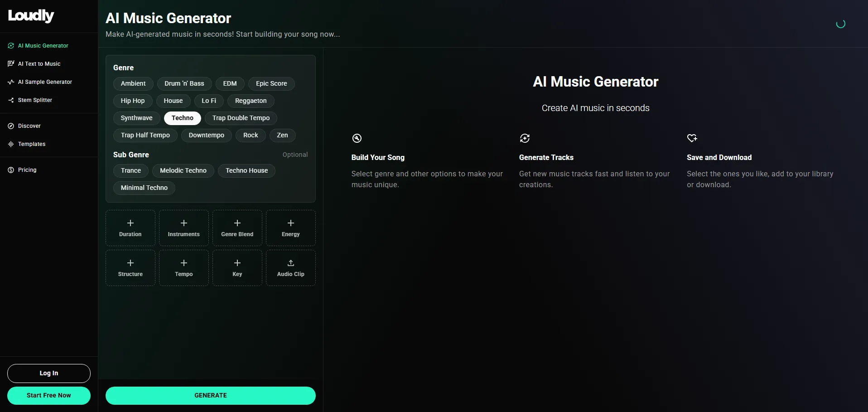Click the Discover compass icon
Screen dimensions: 868x412
pyautogui.click(x=11, y=126)
